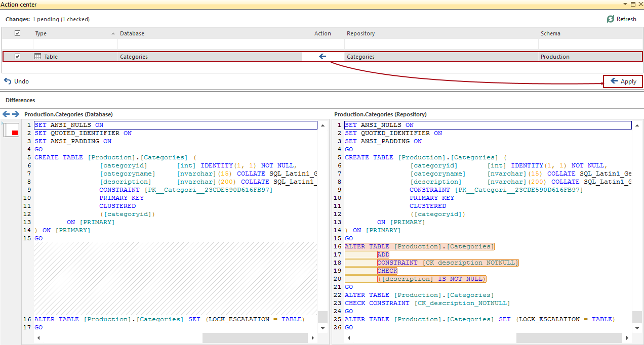
Task: Sort changes by the Schema column header
Action: tap(550, 33)
